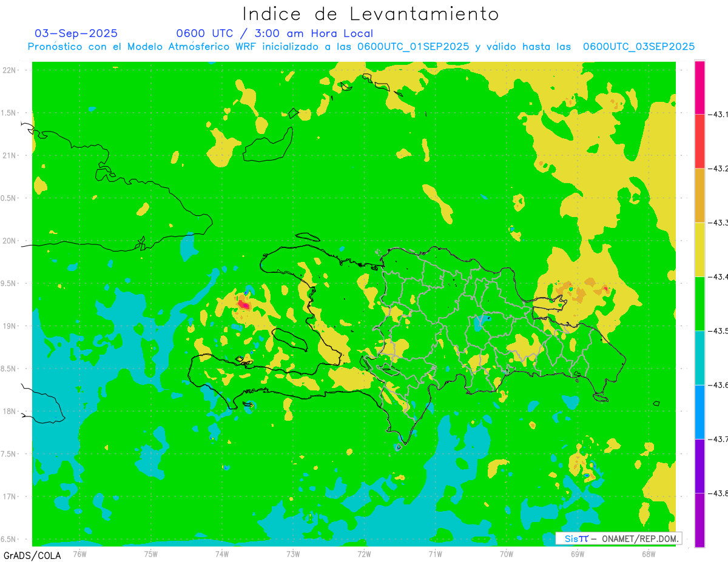Click the '70W' longitude label
The width and height of the screenshot is (728, 562).
click(x=507, y=554)
